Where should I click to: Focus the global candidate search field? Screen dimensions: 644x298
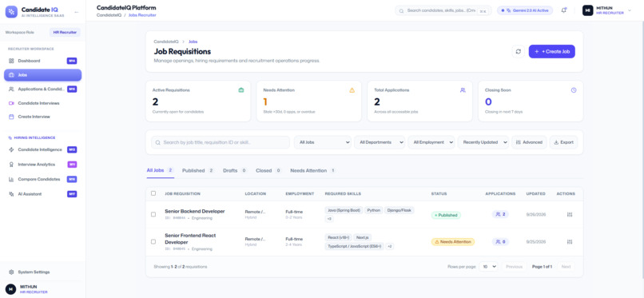pos(443,10)
